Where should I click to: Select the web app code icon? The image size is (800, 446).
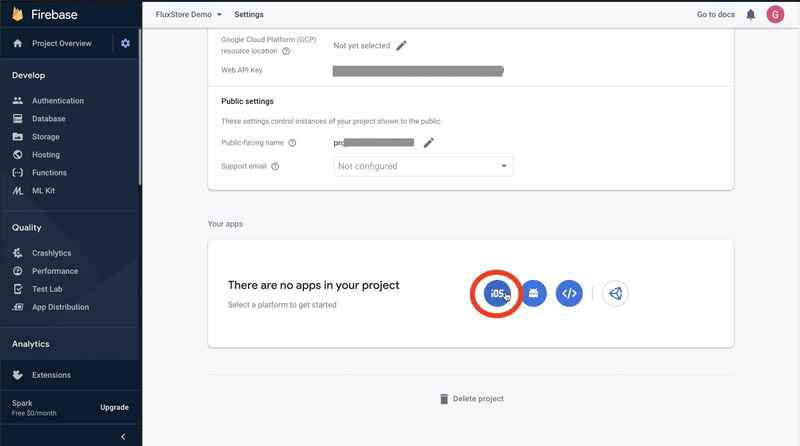(x=569, y=293)
